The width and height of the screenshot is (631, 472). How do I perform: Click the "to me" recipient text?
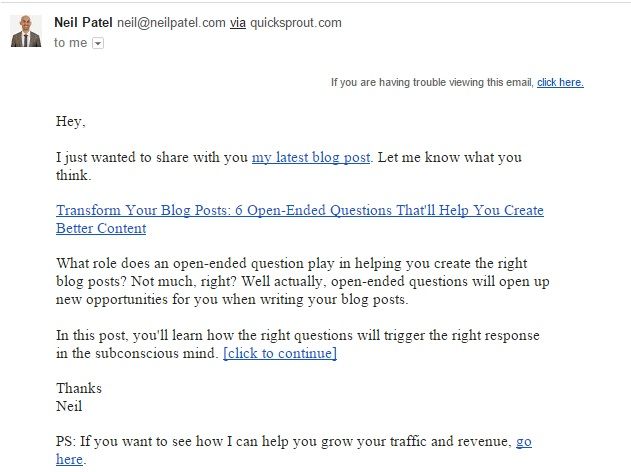point(70,42)
